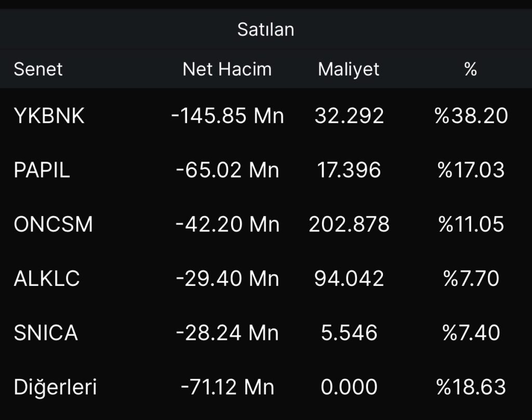This screenshot has height=420, width=532.
Task: Select the SNICA ticker
Action: pyautogui.click(x=46, y=333)
